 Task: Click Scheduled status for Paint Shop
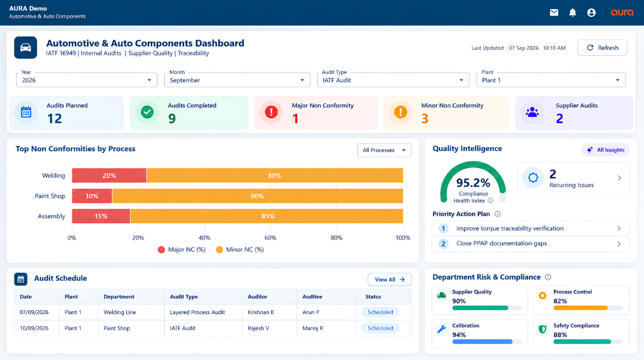[381, 329]
